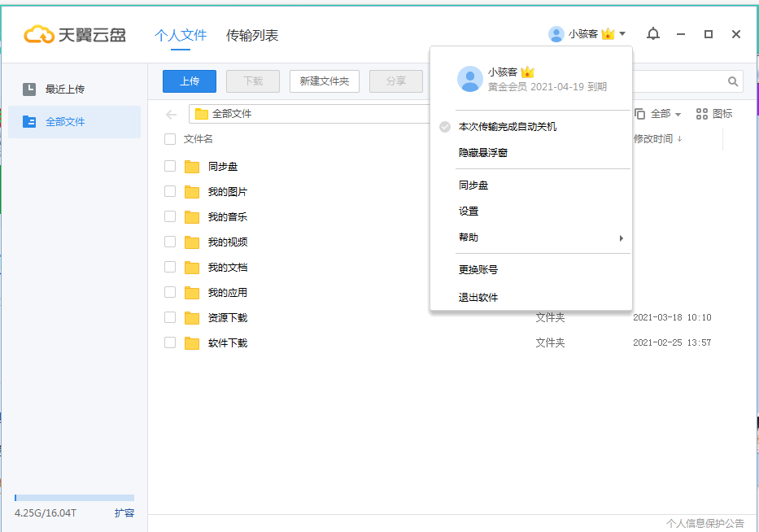The image size is (759, 532).
Task: Click the copy icon next to 全部 filter
Action: (x=639, y=114)
